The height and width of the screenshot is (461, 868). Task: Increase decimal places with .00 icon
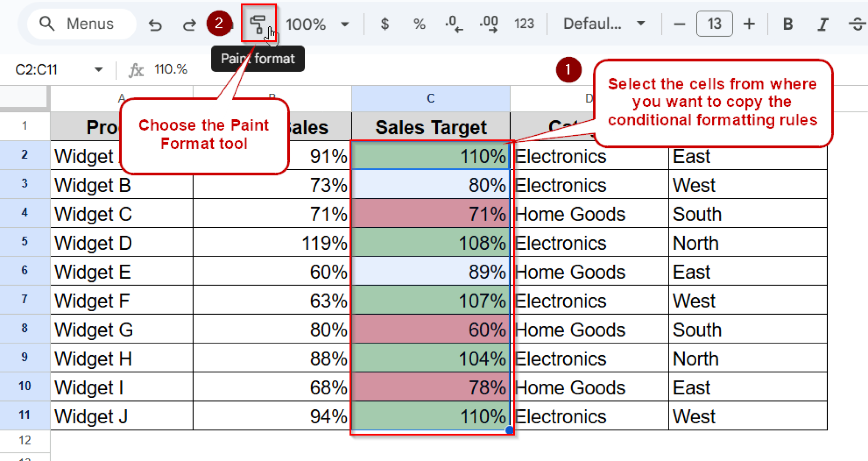click(x=488, y=24)
